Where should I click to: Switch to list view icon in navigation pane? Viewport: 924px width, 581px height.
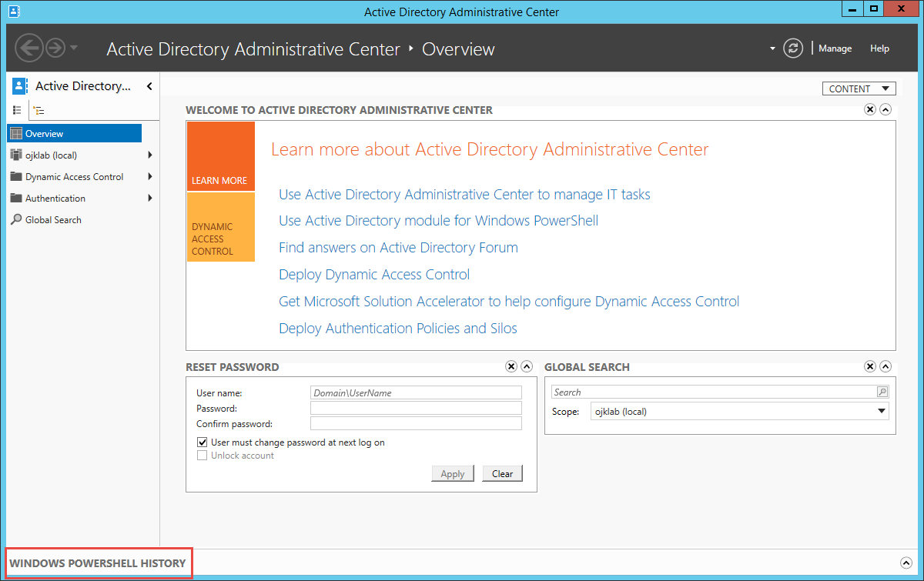pos(17,110)
